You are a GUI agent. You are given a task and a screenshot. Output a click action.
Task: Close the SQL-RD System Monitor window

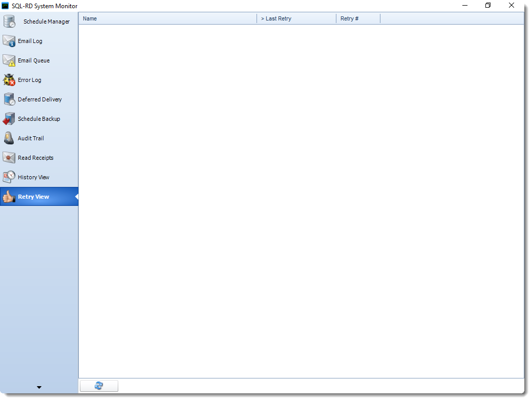512,6
